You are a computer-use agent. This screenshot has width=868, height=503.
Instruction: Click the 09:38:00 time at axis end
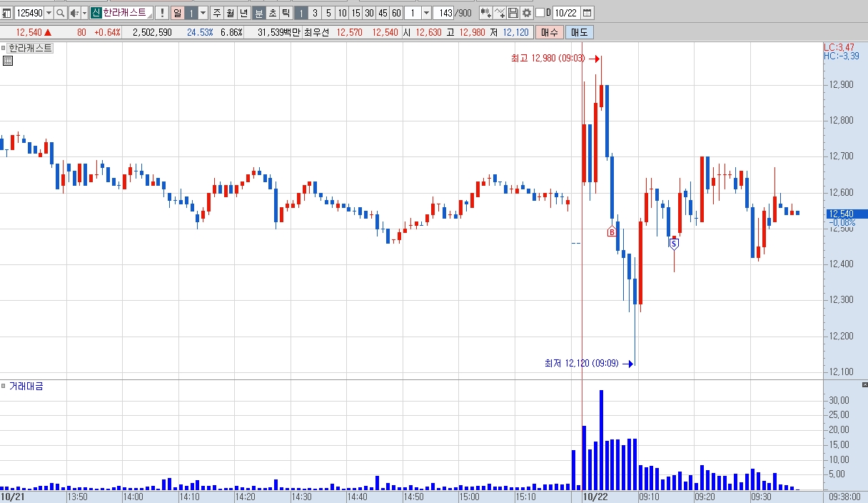pyautogui.click(x=845, y=496)
